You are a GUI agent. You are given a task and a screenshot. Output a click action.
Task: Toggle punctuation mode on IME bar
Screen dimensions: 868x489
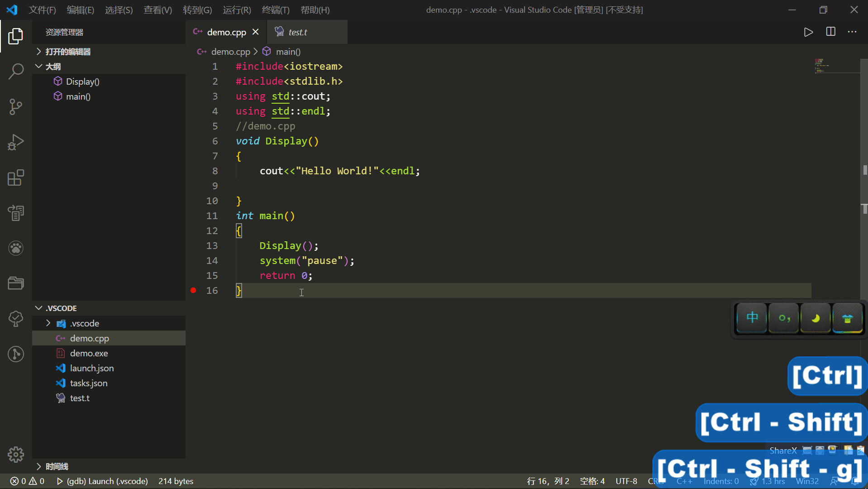click(x=784, y=318)
